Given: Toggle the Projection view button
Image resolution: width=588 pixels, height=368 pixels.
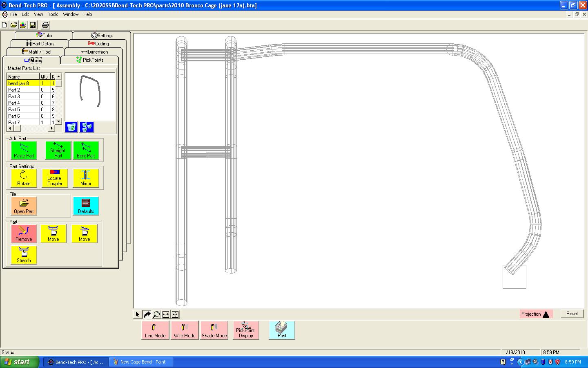Looking at the screenshot, I should point(536,314).
